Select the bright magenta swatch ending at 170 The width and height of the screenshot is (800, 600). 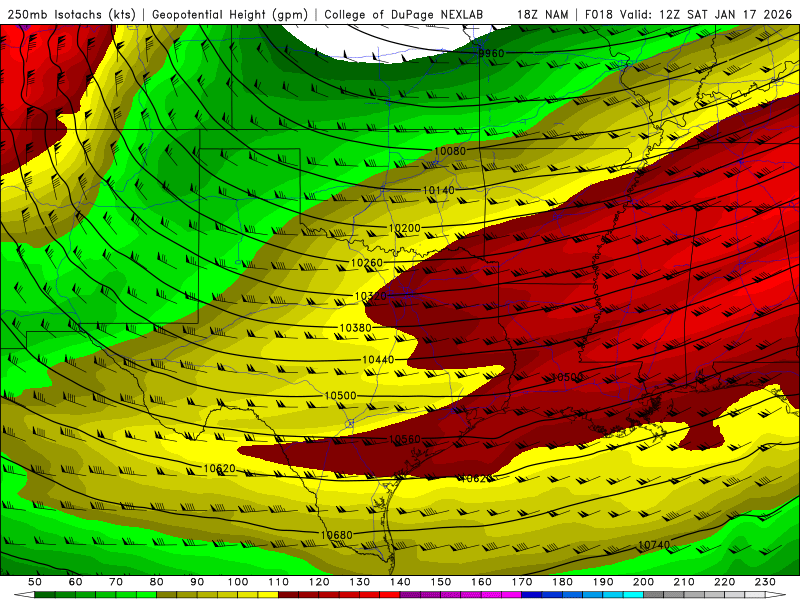point(512,595)
